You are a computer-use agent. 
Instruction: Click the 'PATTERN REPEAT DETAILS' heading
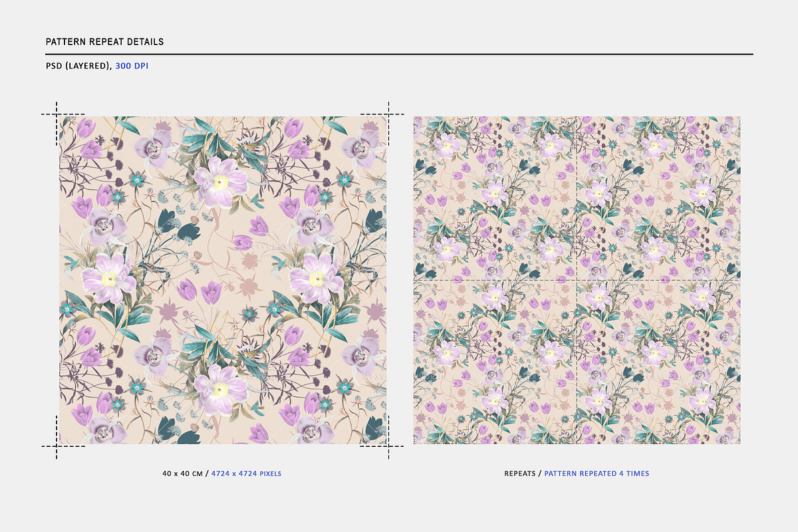click(104, 42)
